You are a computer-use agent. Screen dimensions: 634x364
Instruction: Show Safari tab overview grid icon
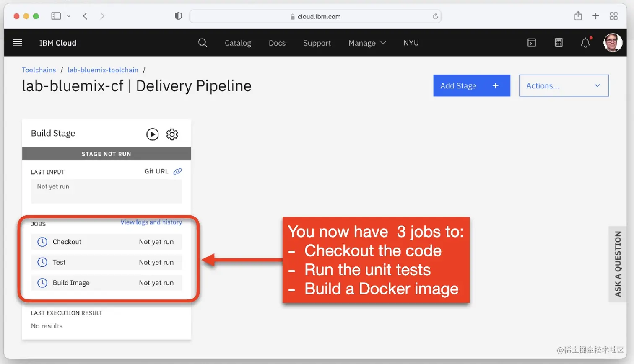(614, 16)
